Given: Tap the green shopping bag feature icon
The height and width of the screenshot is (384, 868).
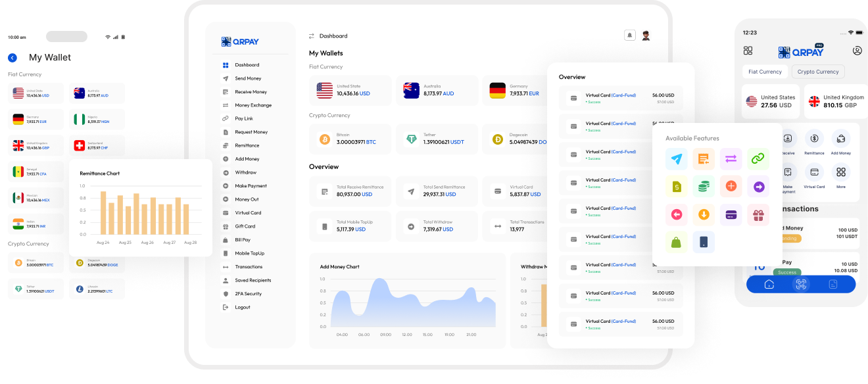Looking at the screenshot, I should (676, 242).
